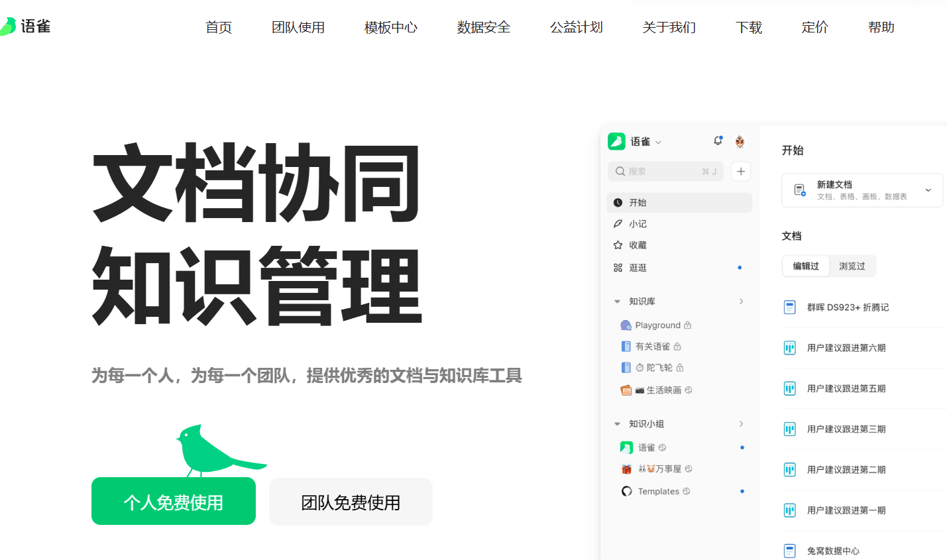
Task: Visit the 关于我们 page
Action: point(669,27)
